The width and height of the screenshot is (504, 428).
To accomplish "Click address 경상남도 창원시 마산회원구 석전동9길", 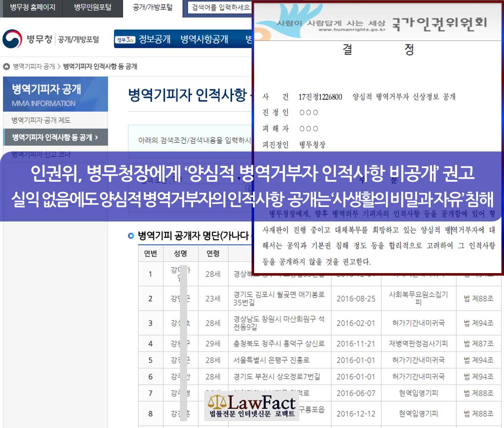I will click(279, 323).
